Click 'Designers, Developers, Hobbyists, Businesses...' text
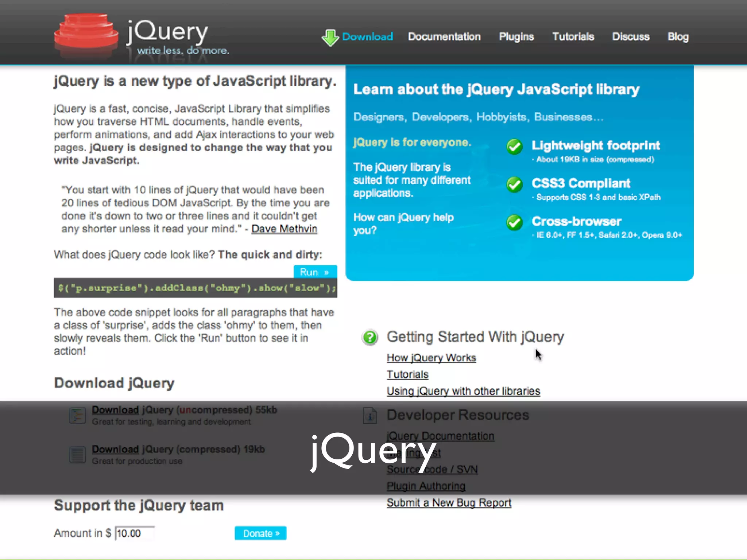747x560 pixels. (478, 117)
